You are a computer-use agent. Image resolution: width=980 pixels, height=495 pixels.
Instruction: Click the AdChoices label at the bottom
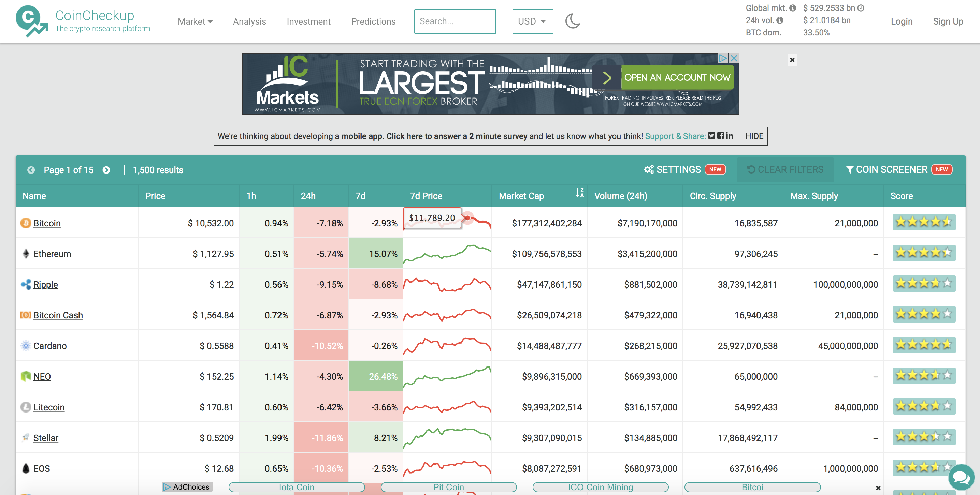(187, 487)
